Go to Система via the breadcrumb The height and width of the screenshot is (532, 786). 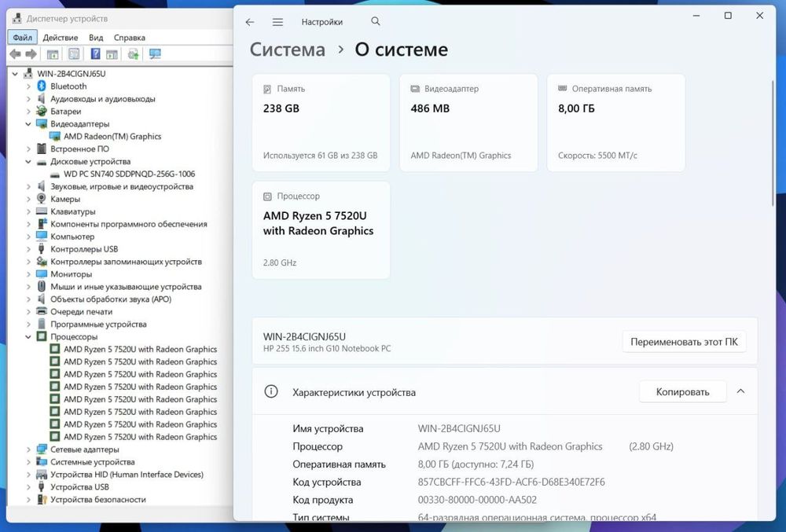coord(287,50)
